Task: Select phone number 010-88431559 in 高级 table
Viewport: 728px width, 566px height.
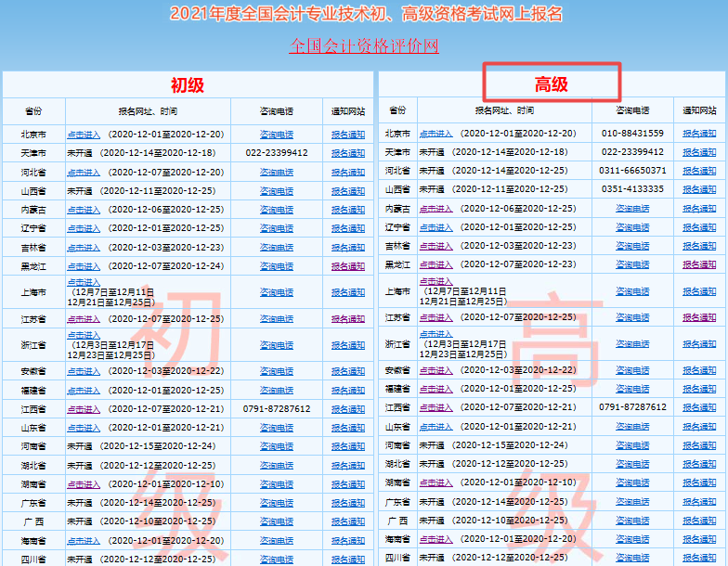Action: point(632,134)
